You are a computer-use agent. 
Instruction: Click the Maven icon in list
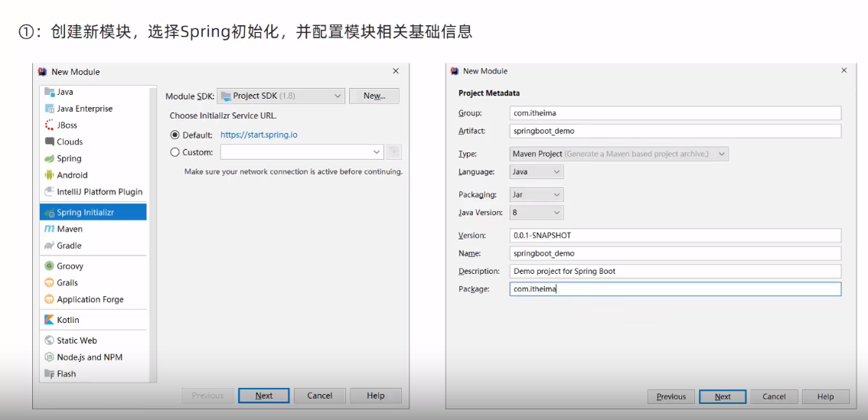tap(49, 229)
